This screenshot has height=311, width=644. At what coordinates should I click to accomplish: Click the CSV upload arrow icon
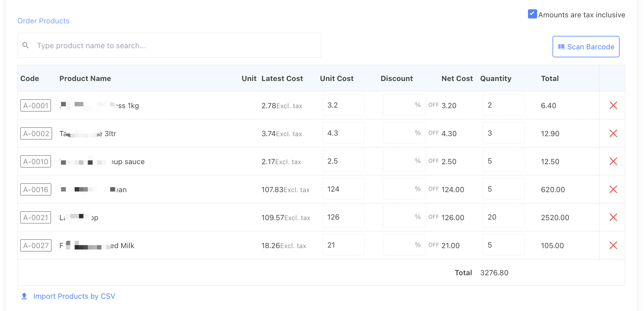[x=24, y=296]
